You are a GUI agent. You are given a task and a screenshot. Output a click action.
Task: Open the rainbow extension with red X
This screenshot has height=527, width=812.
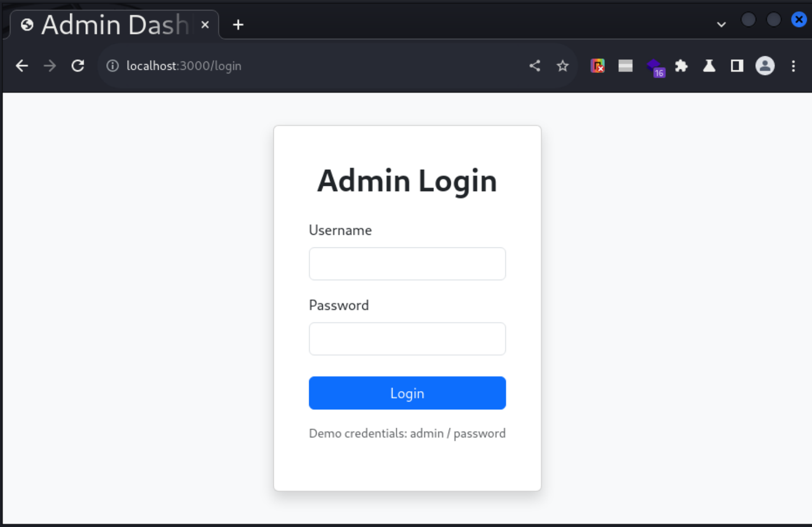point(598,66)
